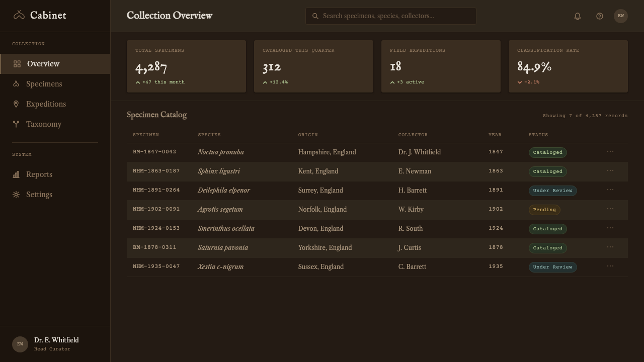Viewport: 644px width, 362px height.
Task: Expand actions menu for Deilephila elpenor
Action: (610, 190)
